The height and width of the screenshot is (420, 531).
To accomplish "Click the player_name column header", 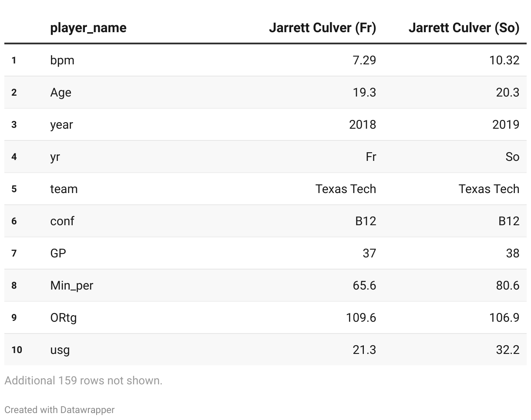I will pyautogui.click(x=88, y=28).
